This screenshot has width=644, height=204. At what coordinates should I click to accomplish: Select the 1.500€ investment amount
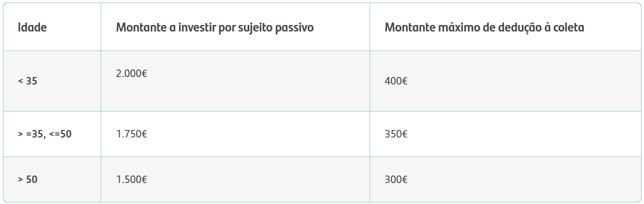pyautogui.click(x=132, y=179)
